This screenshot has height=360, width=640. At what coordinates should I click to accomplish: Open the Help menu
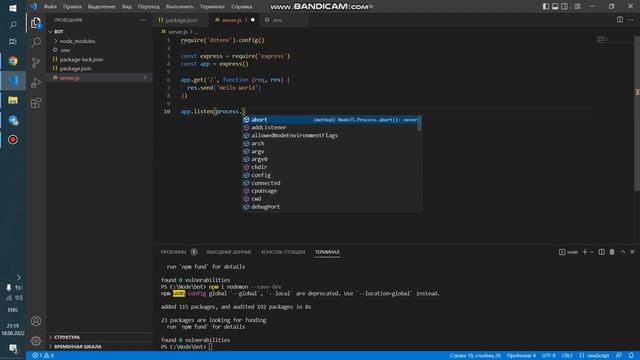(x=242, y=7)
